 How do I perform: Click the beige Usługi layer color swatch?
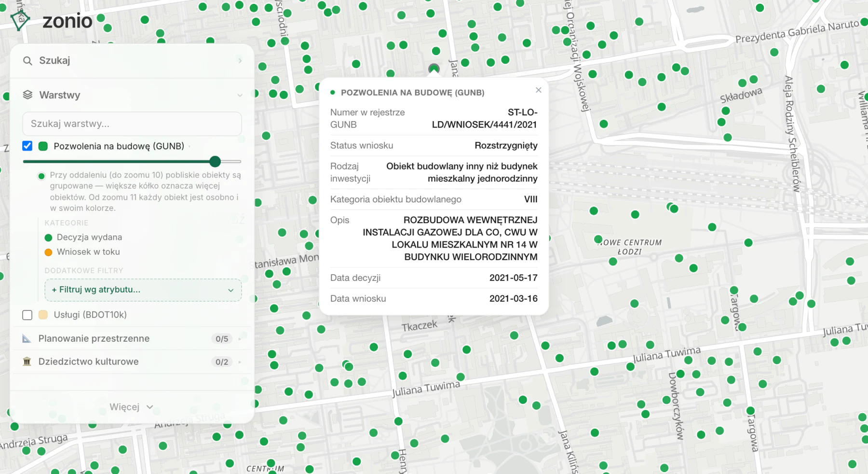(43, 315)
